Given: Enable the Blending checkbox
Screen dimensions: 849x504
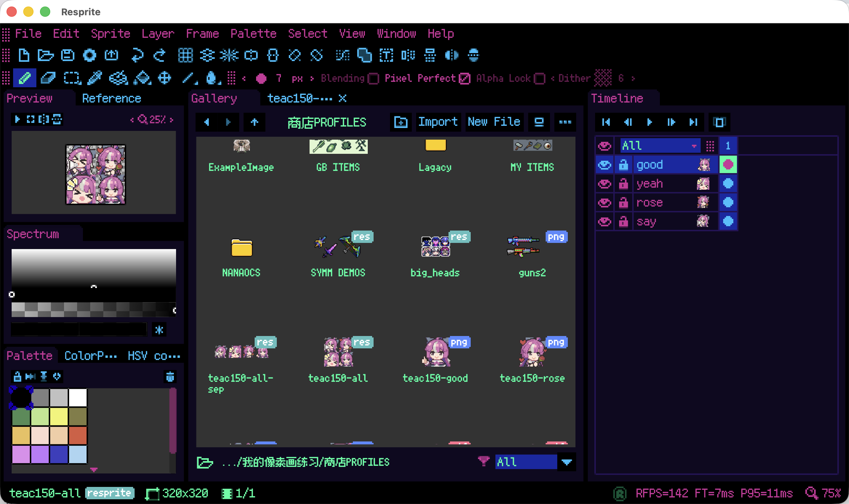Looking at the screenshot, I should pos(374,79).
